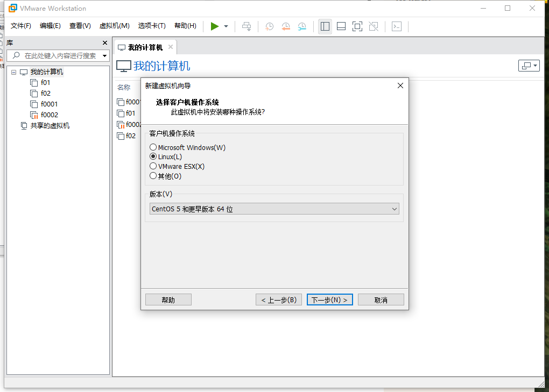
Task: Select f0001 VM in library tree
Action: tap(49, 104)
